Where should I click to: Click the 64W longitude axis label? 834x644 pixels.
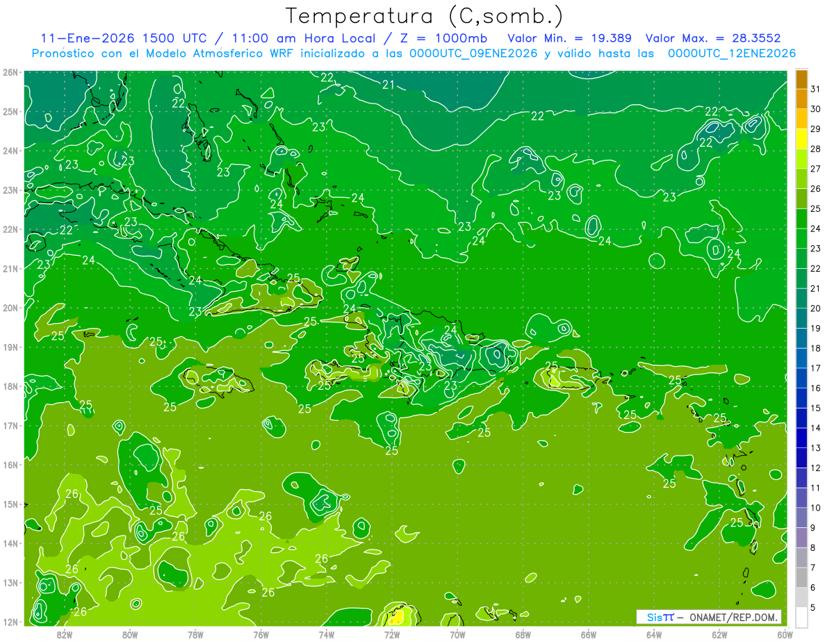(654, 634)
